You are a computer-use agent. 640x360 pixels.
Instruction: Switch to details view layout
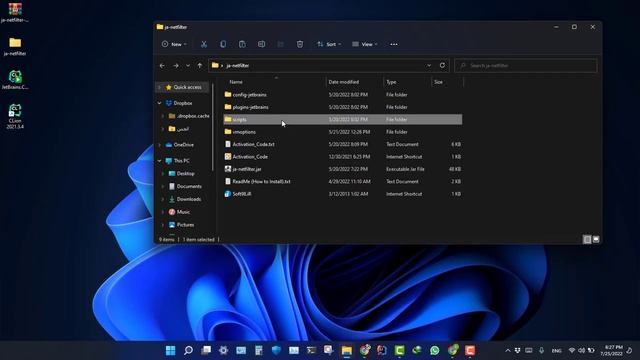587,240
